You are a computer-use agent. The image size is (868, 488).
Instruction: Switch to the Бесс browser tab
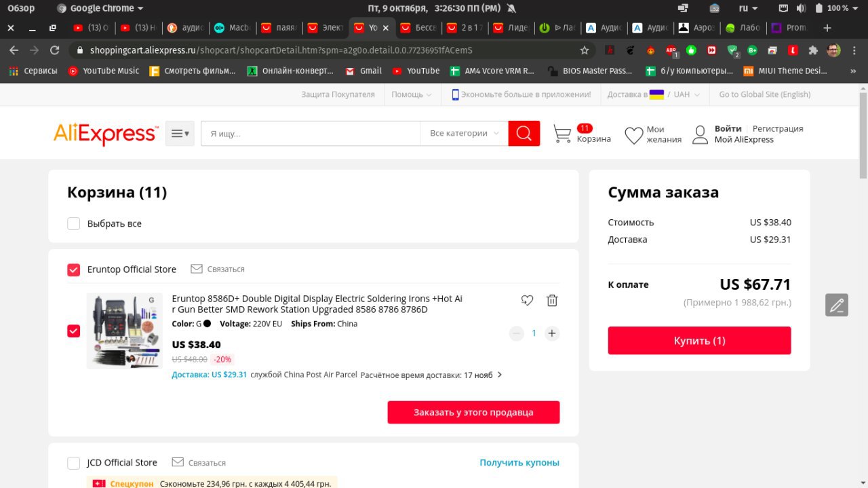click(418, 28)
